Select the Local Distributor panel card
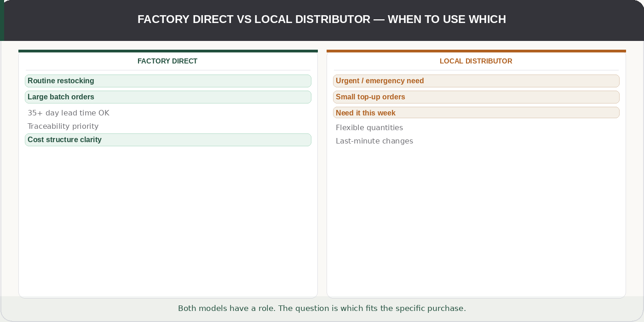 [476, 221]
